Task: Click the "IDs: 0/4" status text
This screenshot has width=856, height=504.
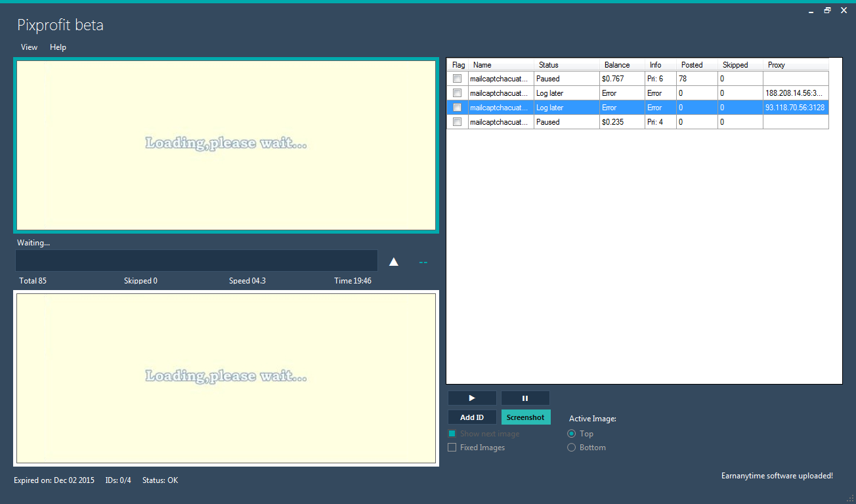Action: (x=118, y=480)
